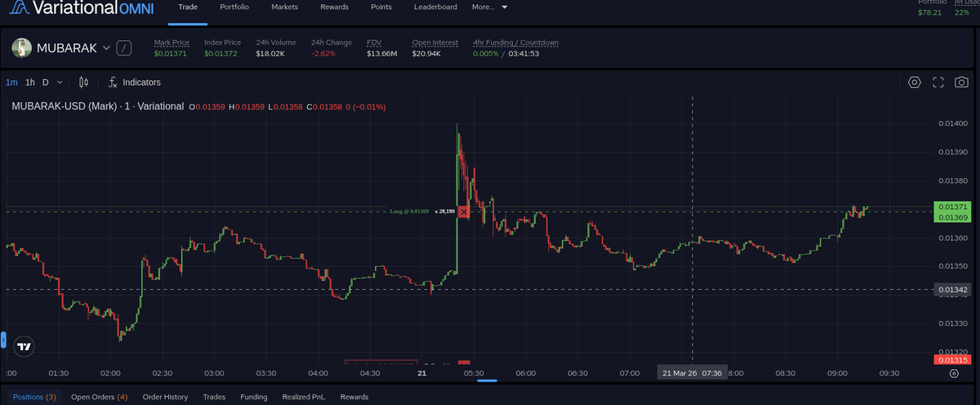This screenshot has width=980, height=405.
Task: Click the Mark Price label
Action: (x=171, y=42)
